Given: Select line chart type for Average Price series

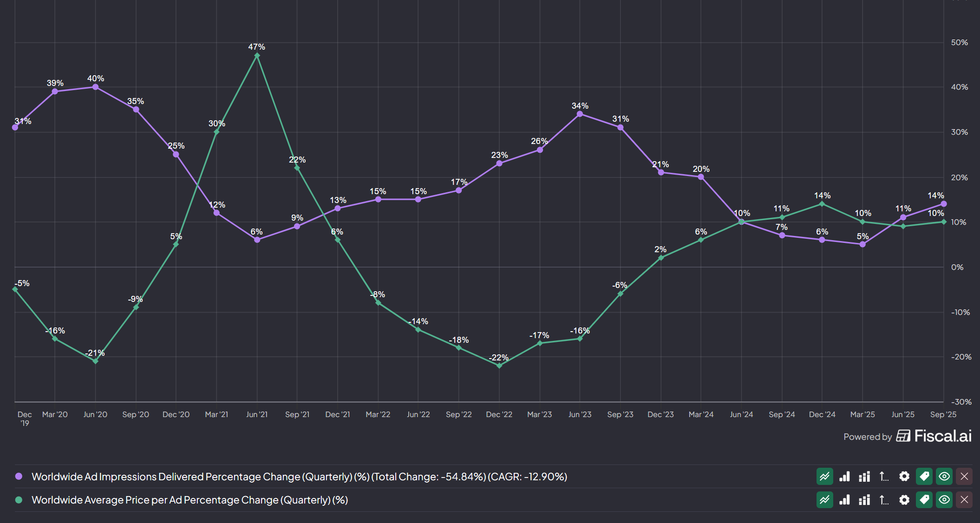Looking at the screenshot, I should 824,500.
